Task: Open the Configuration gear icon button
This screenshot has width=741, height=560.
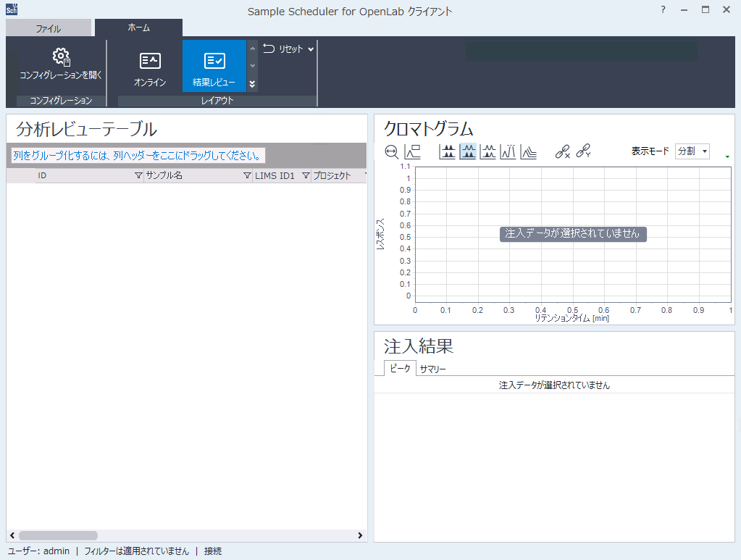Action: [x=61, y=57]
